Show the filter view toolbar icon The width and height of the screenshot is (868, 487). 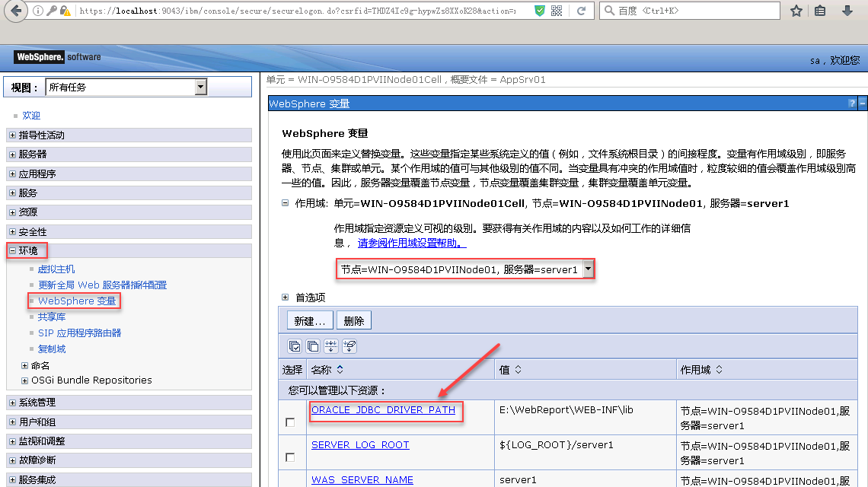point(331,346)
